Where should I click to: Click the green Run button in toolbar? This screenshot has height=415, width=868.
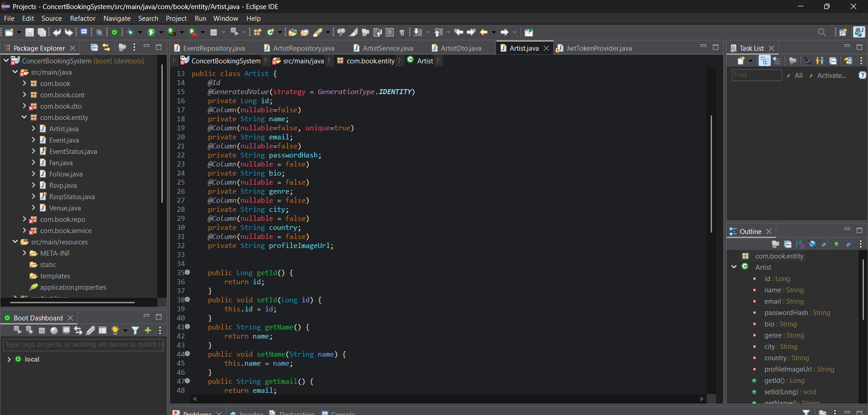[x=151, y=33]
